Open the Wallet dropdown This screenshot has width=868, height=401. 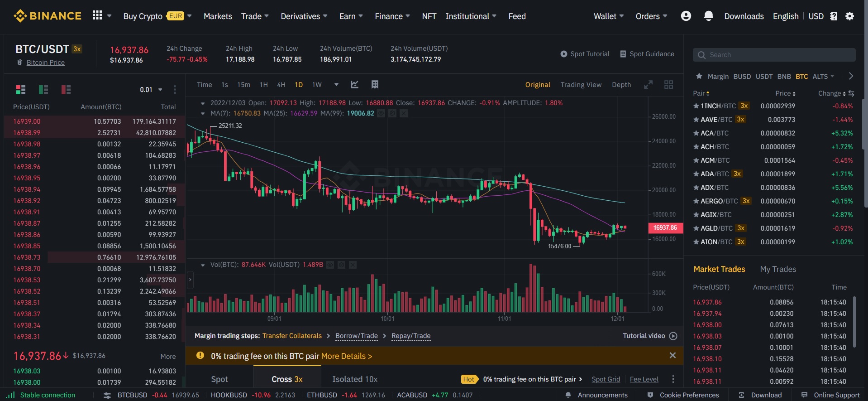pos(609,16)
